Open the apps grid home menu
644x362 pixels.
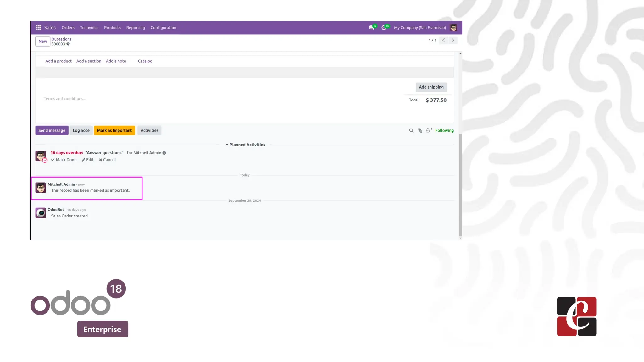pyautogui.click(x=38, y=28)
